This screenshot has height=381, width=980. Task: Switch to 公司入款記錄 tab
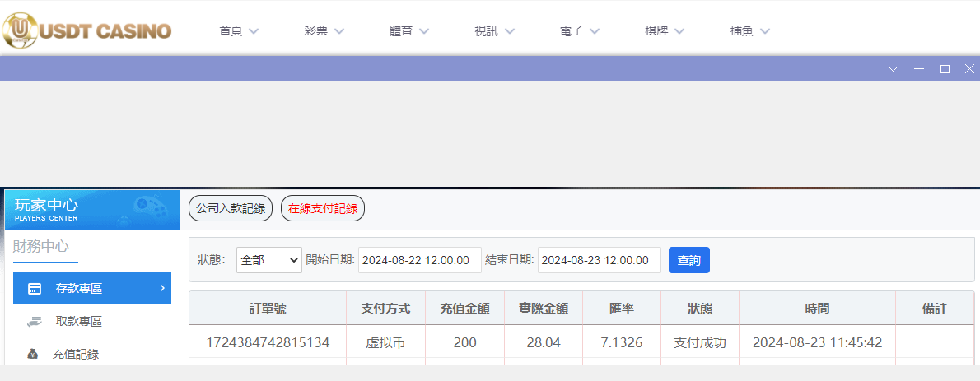click(x=231, y=209)
